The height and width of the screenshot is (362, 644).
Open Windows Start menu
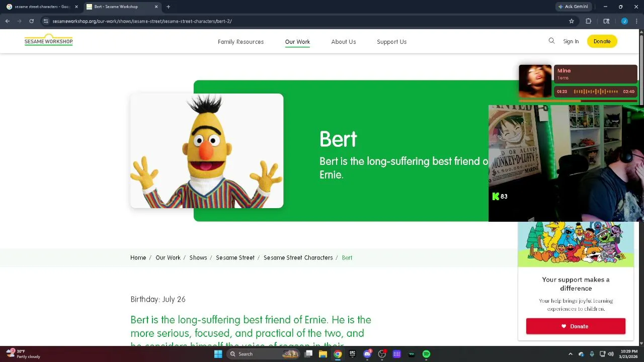[x=218, y=354]
